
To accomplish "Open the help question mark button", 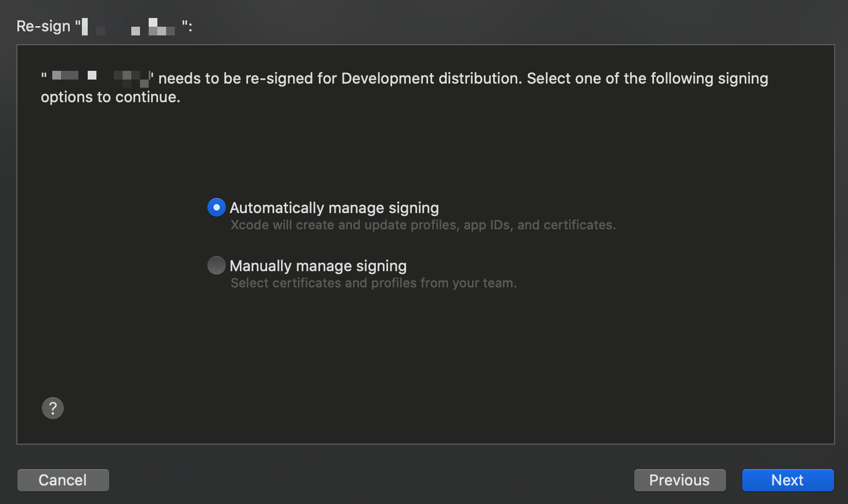I will point(53,408).
